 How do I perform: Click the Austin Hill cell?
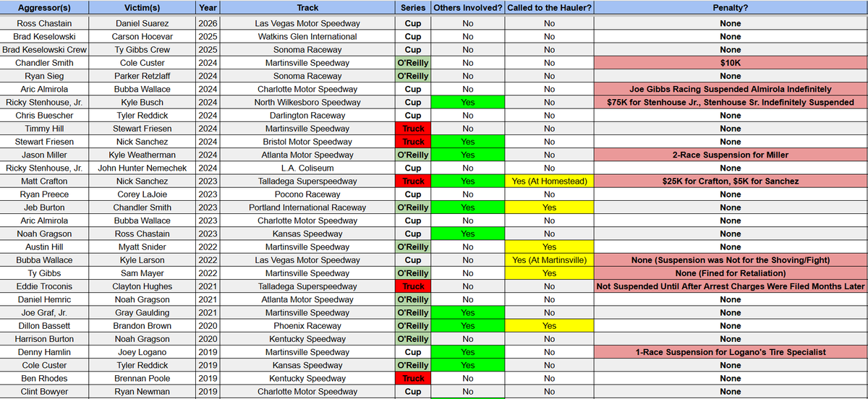pyautogui.click(x=44, y=247)
